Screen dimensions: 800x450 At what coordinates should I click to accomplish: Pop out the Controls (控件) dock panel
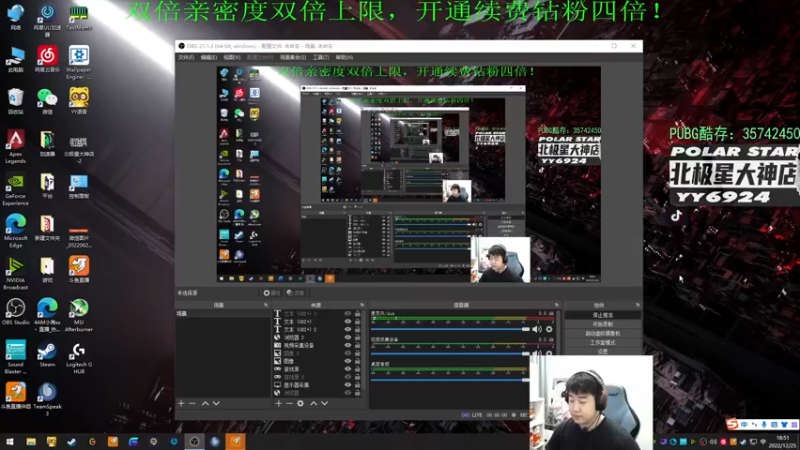pyautogui.click(x=638, y=305)
